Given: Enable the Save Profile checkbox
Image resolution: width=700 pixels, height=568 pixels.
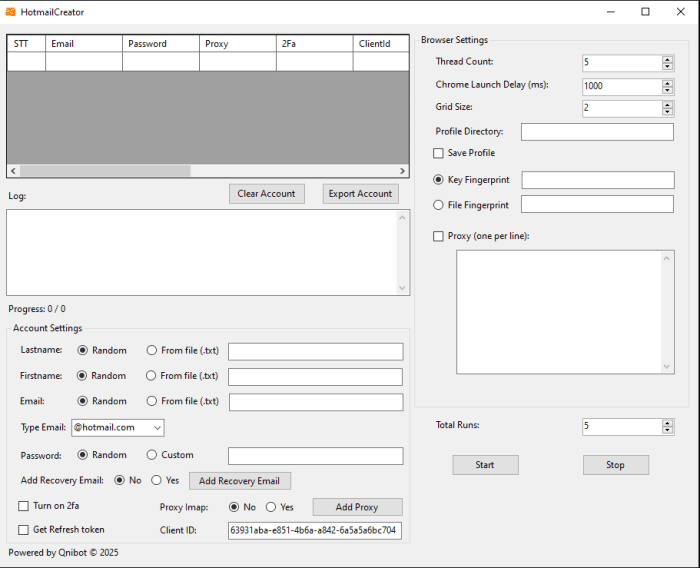Looking at the screenshot, I should click(438, 153).
